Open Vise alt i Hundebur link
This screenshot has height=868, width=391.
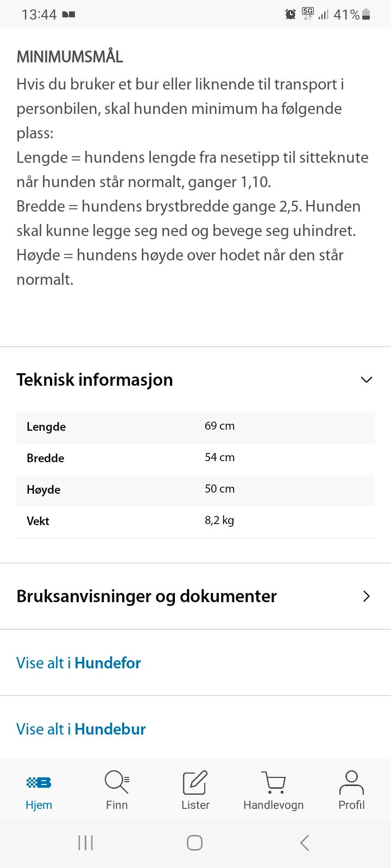[81, 729]
